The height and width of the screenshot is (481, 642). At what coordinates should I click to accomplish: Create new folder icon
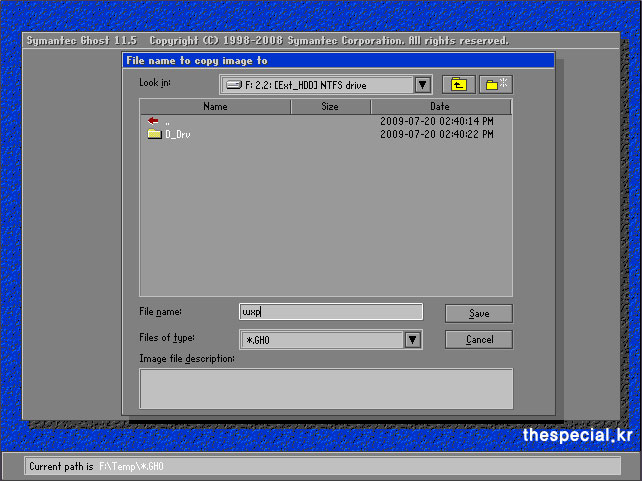pos(496,85)
